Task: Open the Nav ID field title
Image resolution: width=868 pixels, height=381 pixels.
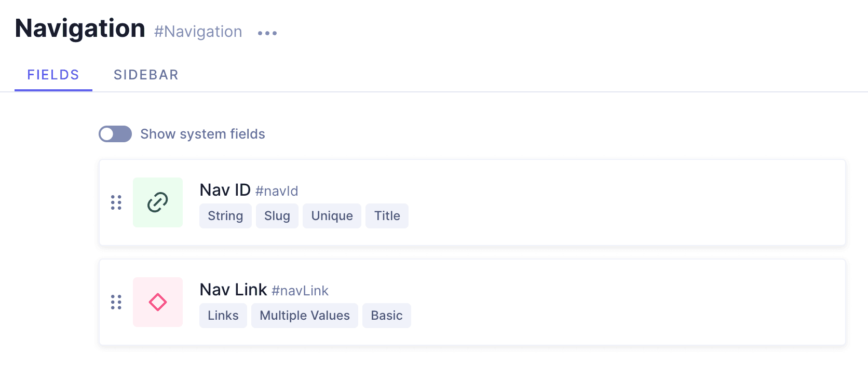Action: 225,190
